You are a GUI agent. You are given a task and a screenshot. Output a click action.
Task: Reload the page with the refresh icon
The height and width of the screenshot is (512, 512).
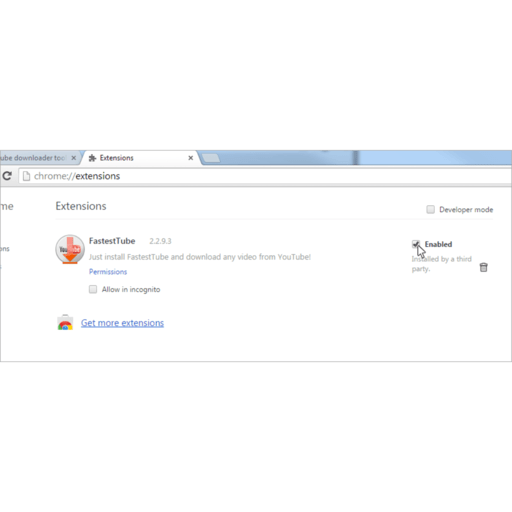pyautogui.click(x=7, y=176)
